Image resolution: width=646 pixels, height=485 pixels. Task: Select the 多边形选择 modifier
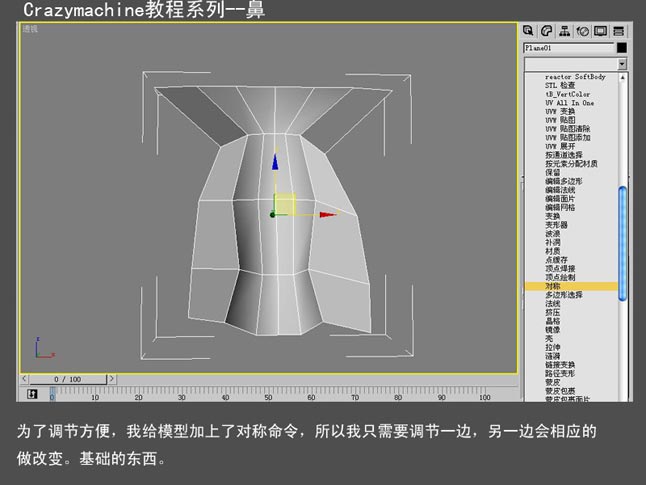pos(564,295)
